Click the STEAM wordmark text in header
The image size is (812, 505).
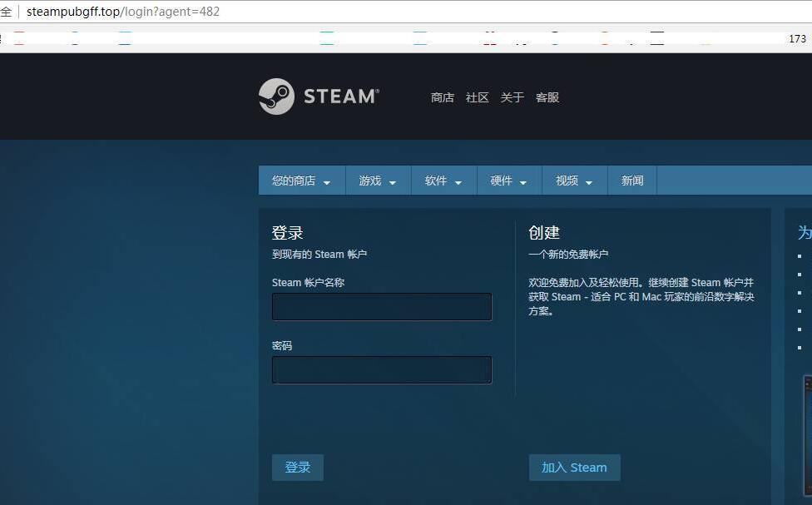point(340,97)
